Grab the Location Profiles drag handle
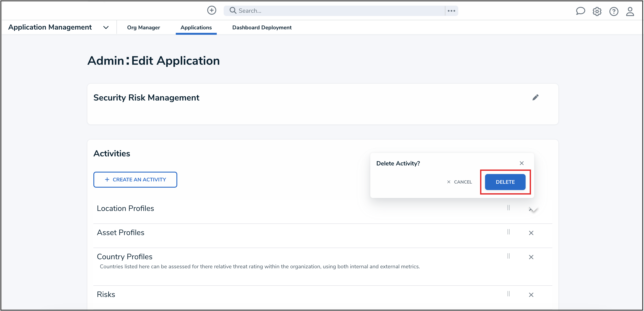 point(508,208)
